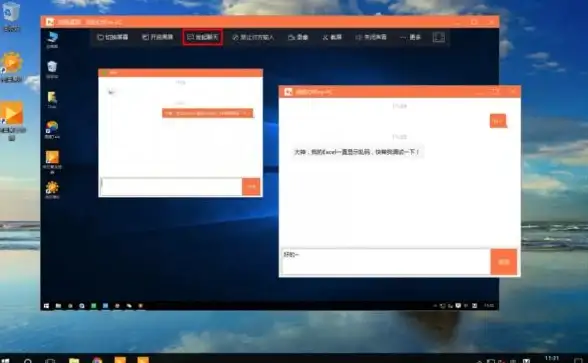Select the sun-shaped app icon on remote desktop

pyautogui.click(x=52, y=190)
